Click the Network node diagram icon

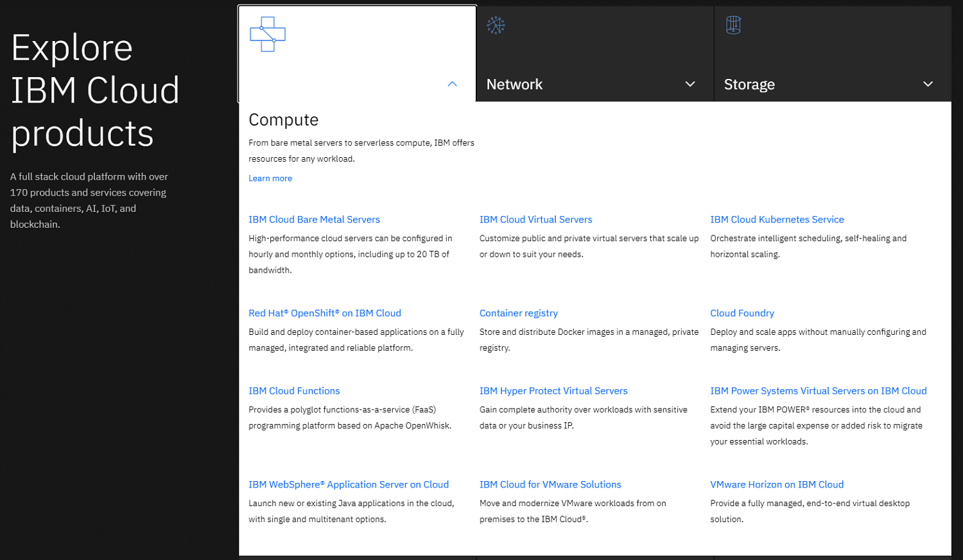[496, 25]
